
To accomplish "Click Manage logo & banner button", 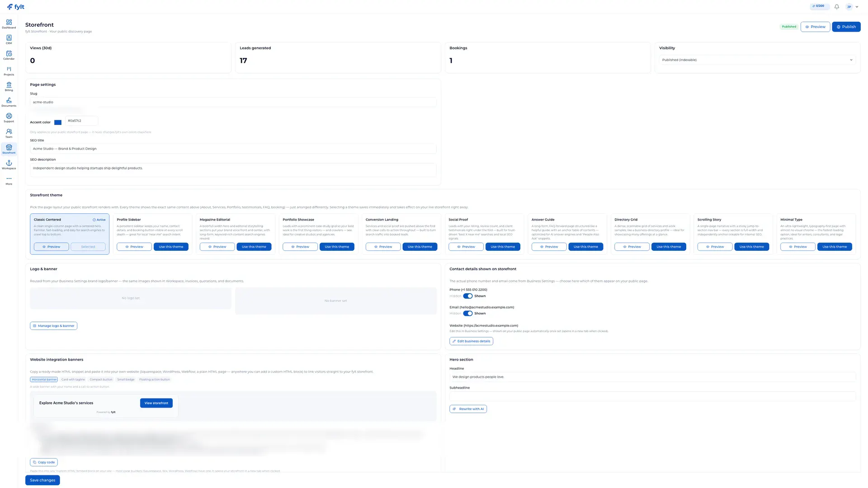I will (53, 326).
